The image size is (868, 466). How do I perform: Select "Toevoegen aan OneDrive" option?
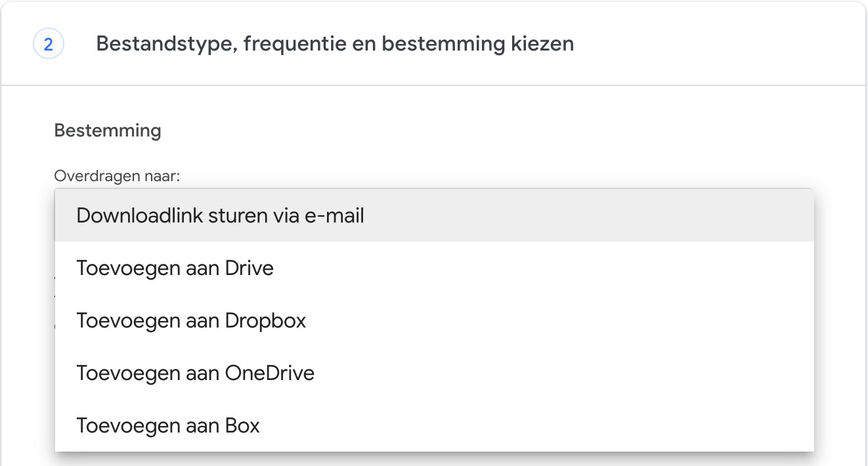195,373
